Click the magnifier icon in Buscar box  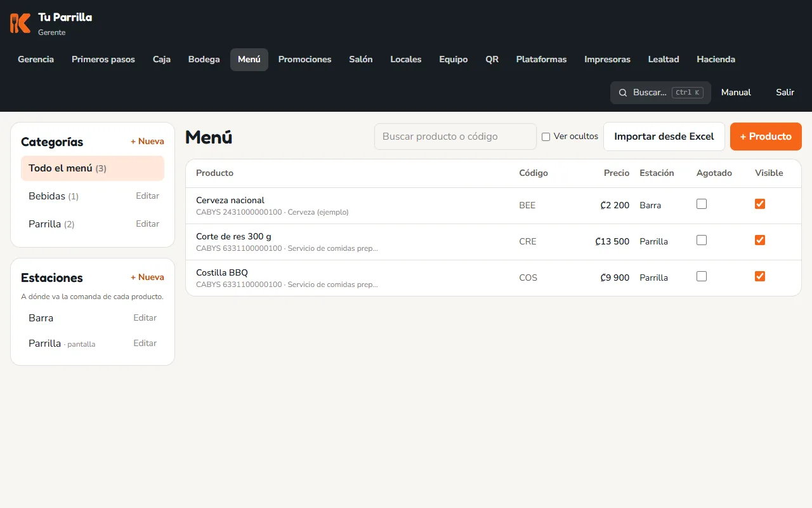[623, 93]
